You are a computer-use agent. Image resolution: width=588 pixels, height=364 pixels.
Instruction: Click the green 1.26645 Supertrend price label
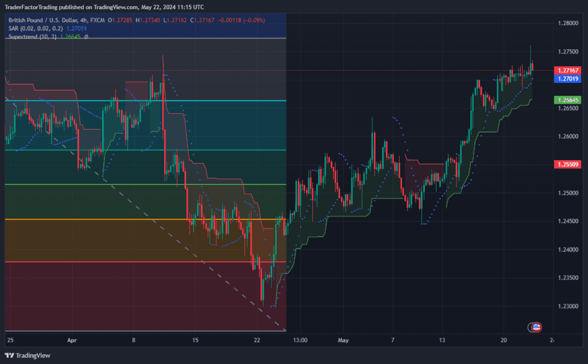(568, 100)
